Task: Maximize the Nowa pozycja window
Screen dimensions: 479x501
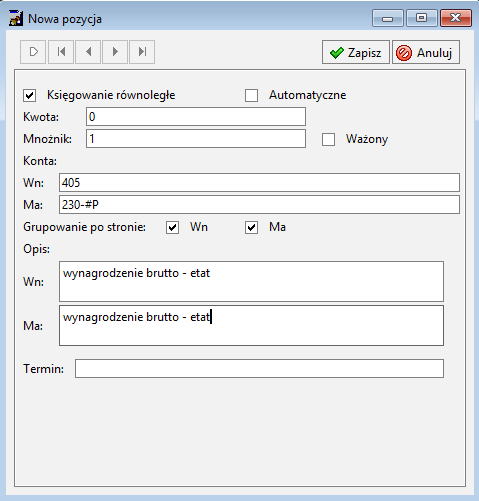Action: [422, 18]
